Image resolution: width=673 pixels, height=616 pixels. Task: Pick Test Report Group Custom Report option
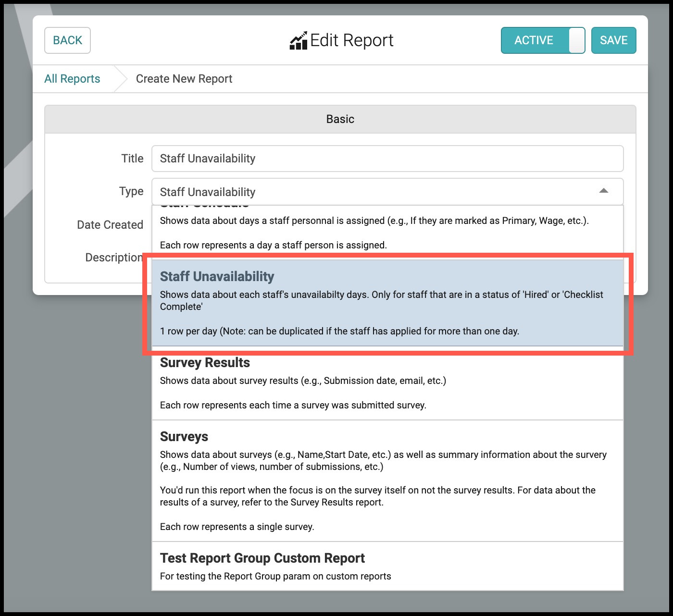coord(387,566)
